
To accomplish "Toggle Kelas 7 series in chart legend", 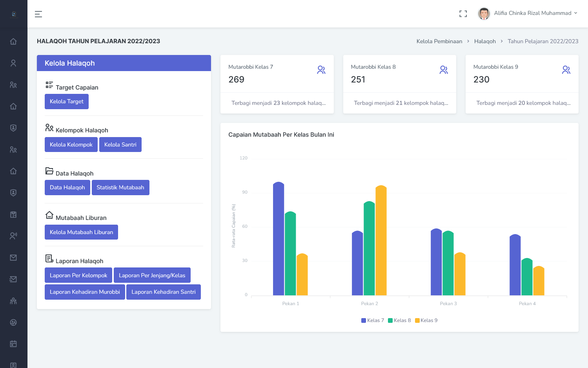I will point(373,320).
